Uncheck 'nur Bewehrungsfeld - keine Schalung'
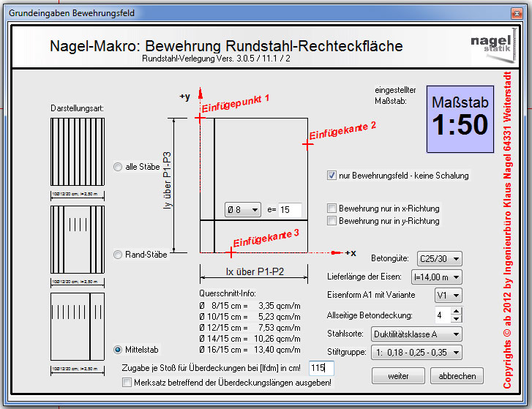This screenshot has width=532, height=409. coord(332,176)
